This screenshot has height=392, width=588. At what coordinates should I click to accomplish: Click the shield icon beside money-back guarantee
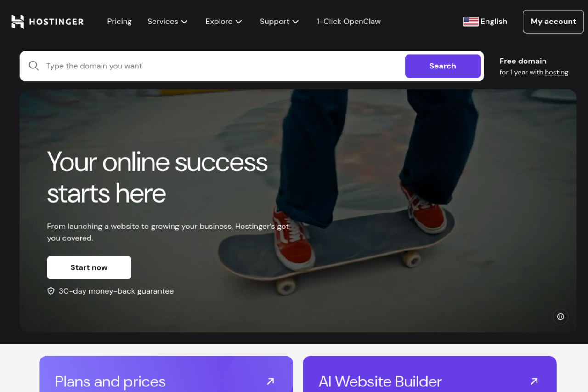[51, 291]
